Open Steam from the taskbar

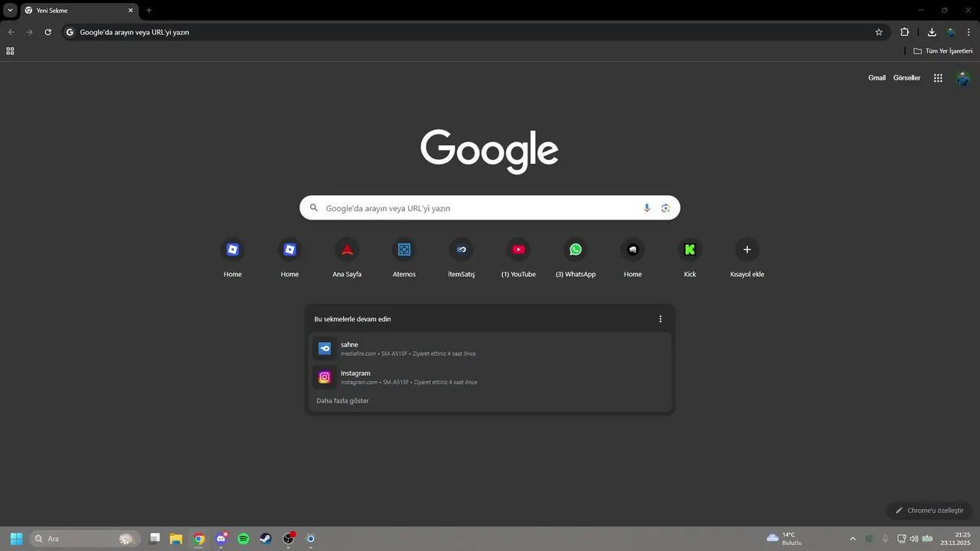[x=265, y=539]
